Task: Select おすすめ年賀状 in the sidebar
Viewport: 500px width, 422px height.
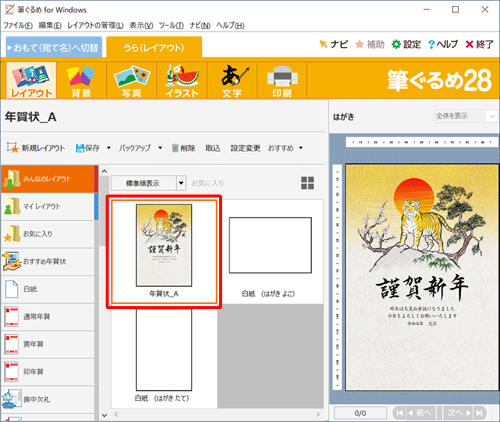Action: 48,262
